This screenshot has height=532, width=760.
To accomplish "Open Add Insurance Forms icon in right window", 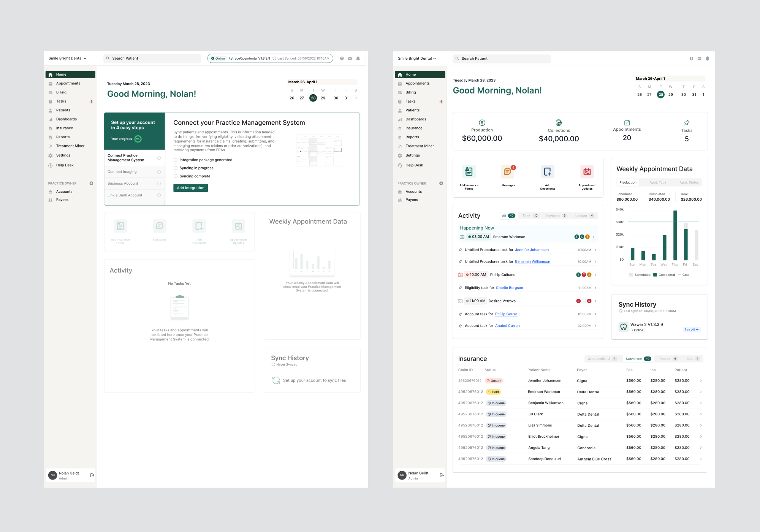I will coord(469,172).
